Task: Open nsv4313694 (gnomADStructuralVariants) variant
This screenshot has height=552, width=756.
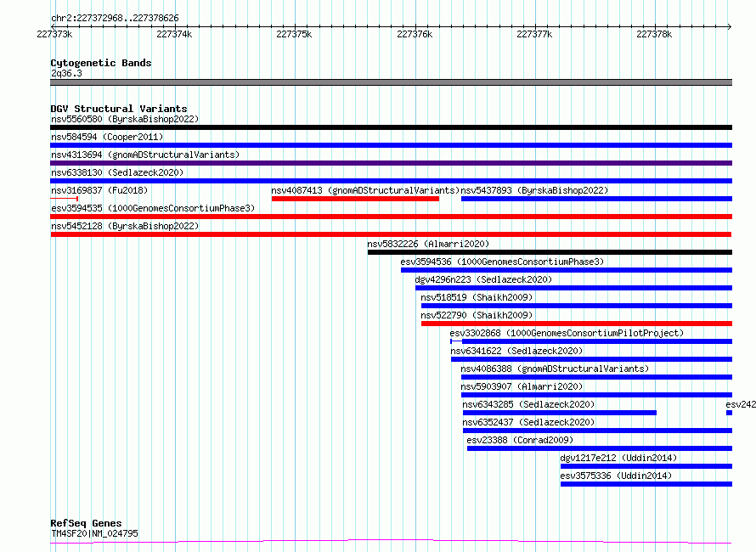Action: point(145,155)
